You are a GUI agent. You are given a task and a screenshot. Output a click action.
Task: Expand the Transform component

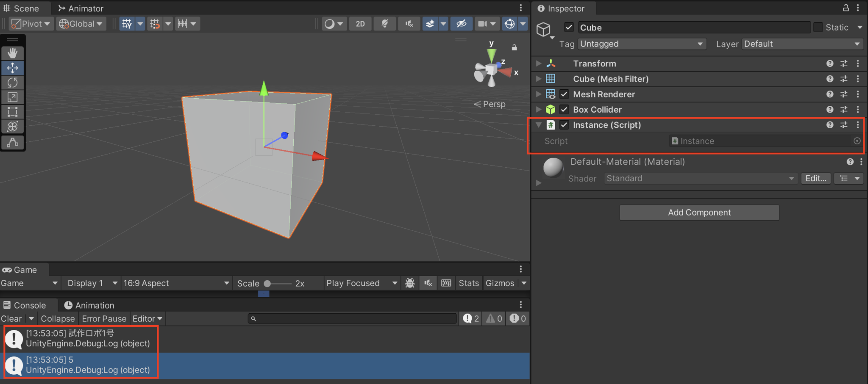point(539,64)
